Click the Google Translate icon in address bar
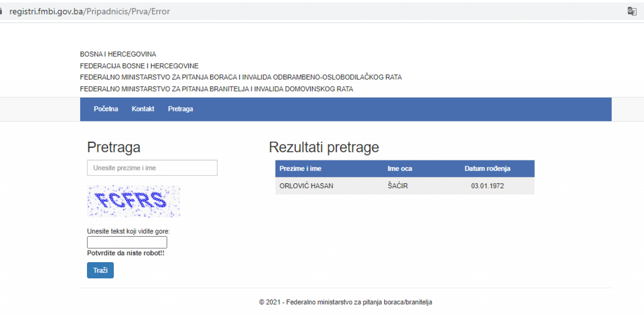This screenshot has height=315, width=644. 632,11
